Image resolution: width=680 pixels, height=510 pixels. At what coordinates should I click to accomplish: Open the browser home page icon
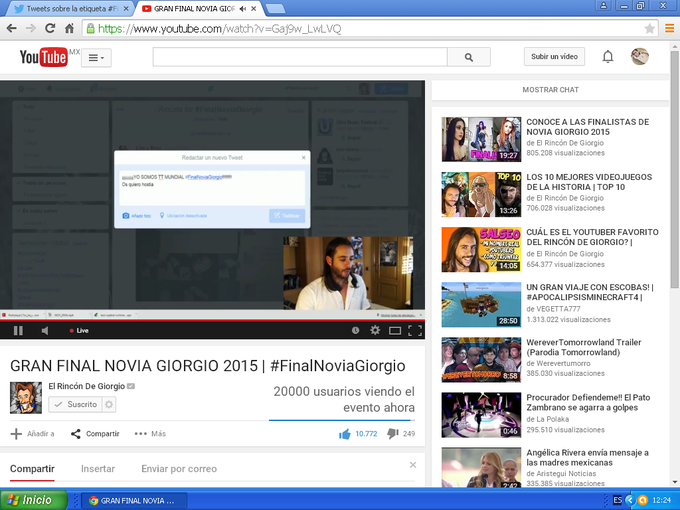(69, 29)
